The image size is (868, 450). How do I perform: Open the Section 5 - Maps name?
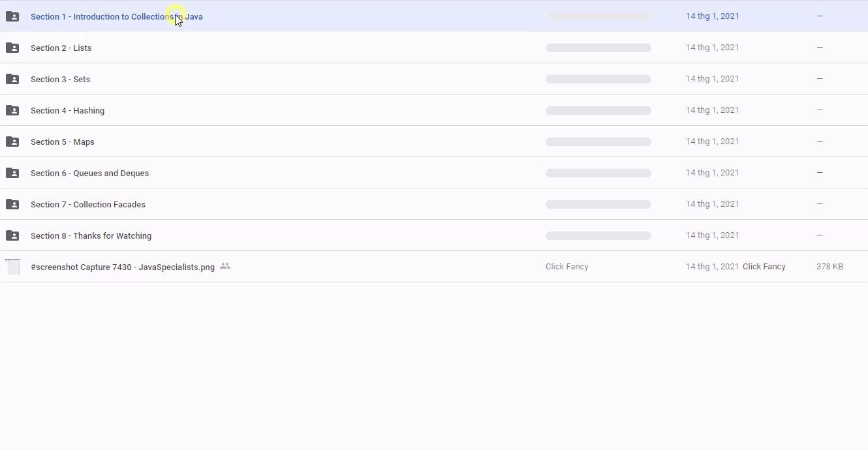pos(62,142)
